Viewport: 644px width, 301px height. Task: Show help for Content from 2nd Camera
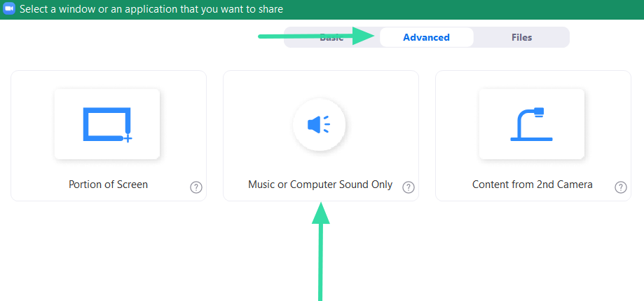tap(621, 187)
